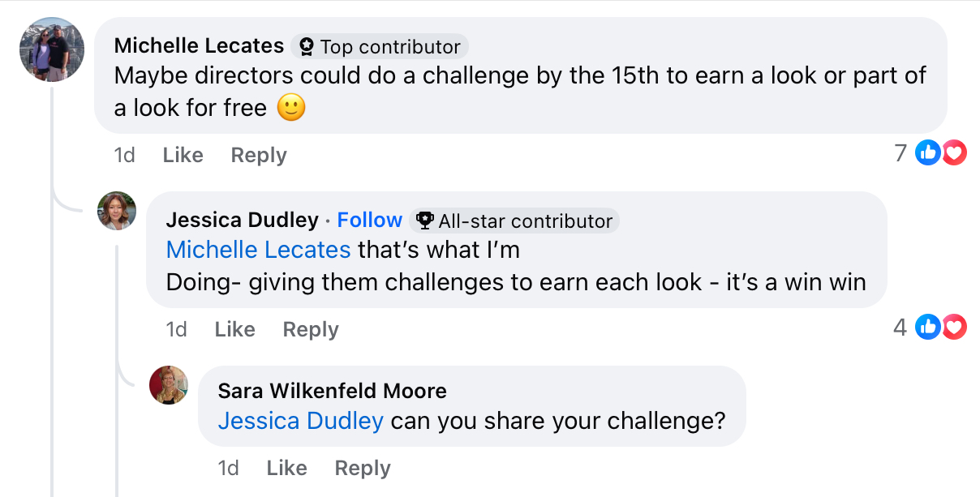
Task: View the 7 reactions count
Action: click(900, 152)
